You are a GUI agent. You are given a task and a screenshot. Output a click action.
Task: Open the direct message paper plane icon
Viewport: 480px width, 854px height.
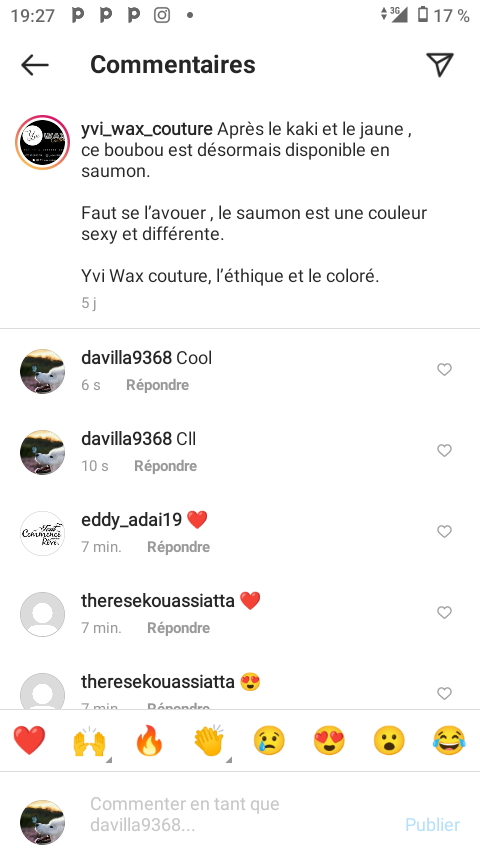pos(440,64)
